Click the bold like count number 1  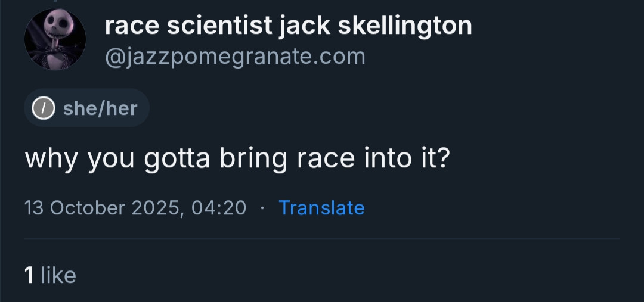coord(29,275)
